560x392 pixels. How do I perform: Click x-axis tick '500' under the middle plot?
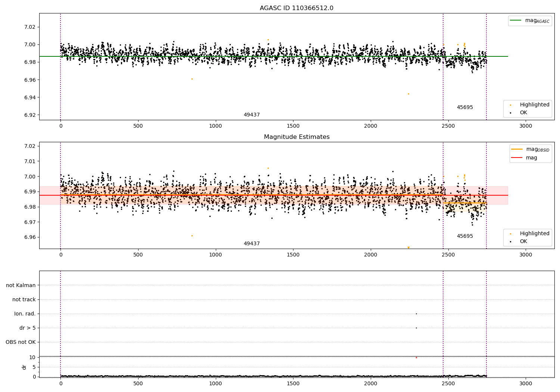click(x=138, y=255)
